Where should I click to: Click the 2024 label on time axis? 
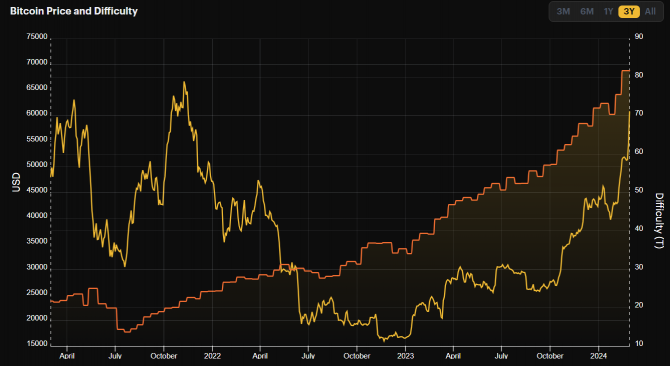pyautogui.click(x=598, y=356)
